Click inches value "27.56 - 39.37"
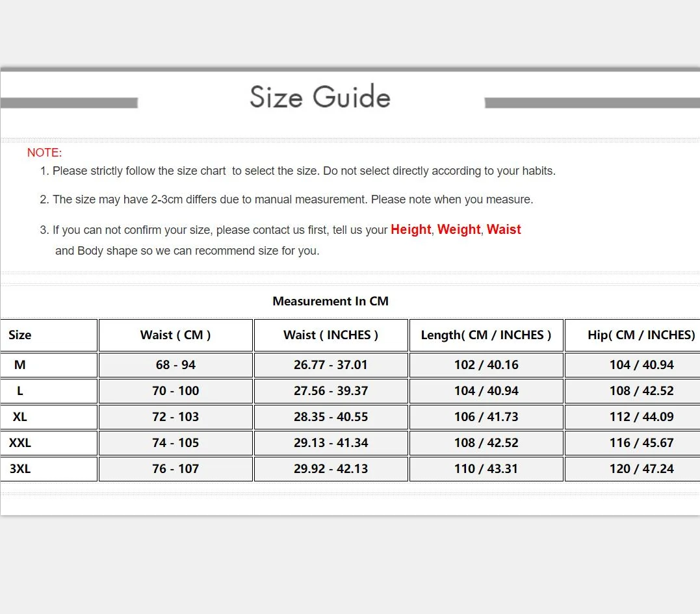Image resolution: width=700 pixels, height=614 pixels. coord(331,391)
